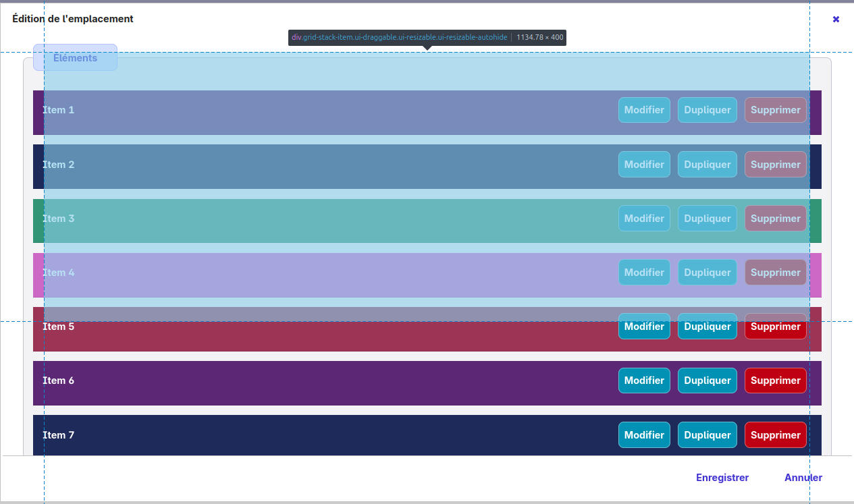Image resolution: width=854 pixels, height=504 pixels.
Task: Duplicate Item 1 with Dupliquer
Action: point(708,110)
